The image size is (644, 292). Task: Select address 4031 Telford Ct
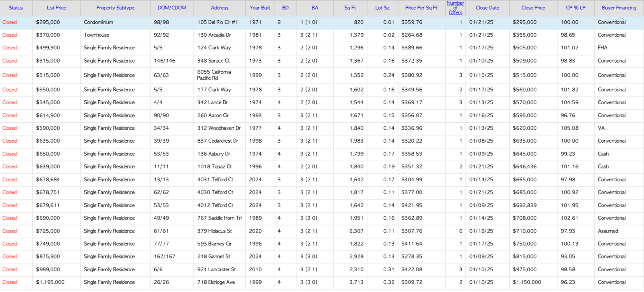[215, 179]
